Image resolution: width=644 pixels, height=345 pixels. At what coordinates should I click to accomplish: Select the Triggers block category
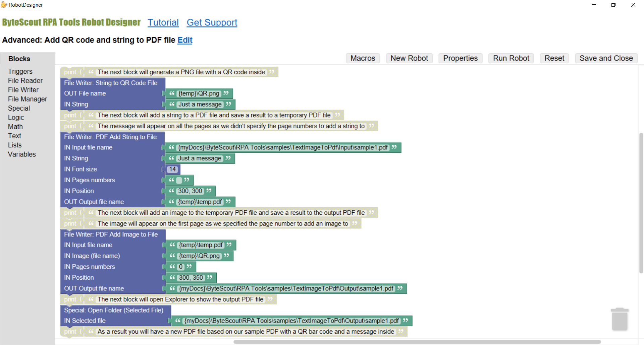click(20, 71)
